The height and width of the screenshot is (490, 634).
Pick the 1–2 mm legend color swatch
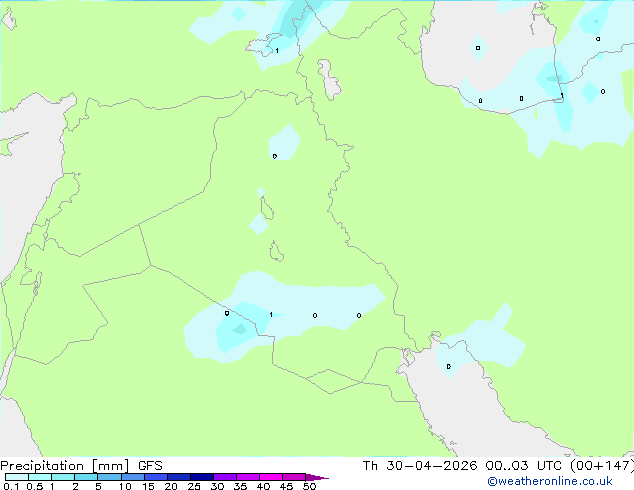pyautogui.click(x=63, y=477)
